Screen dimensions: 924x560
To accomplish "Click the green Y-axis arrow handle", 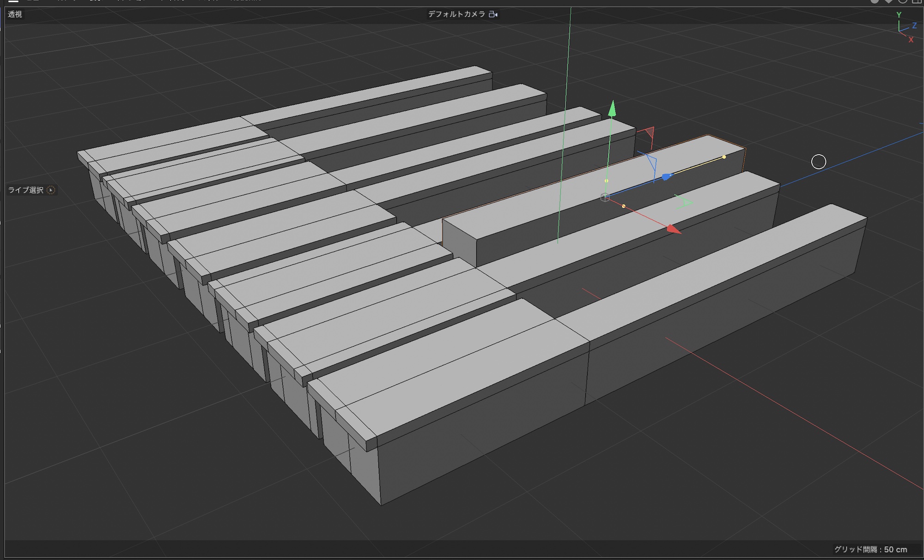I will [x=612, y=109].
